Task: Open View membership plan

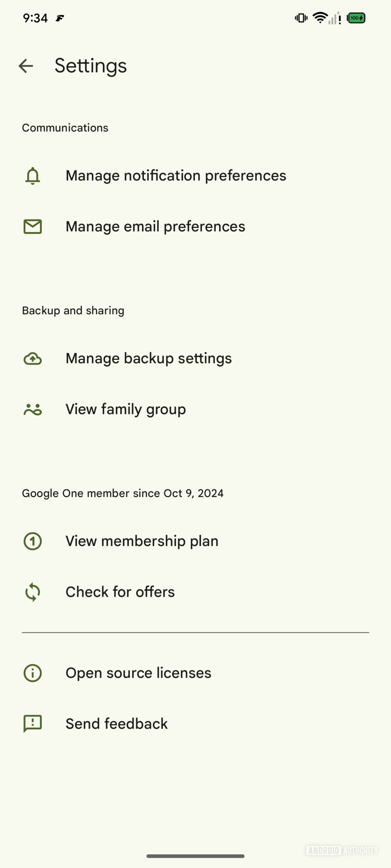Action: 142,541
